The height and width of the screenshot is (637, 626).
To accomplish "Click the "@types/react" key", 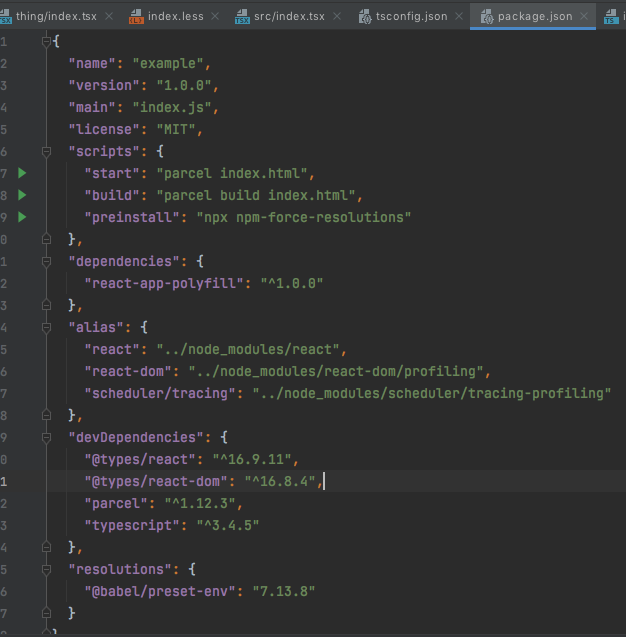I will click(x=140, y=459).
